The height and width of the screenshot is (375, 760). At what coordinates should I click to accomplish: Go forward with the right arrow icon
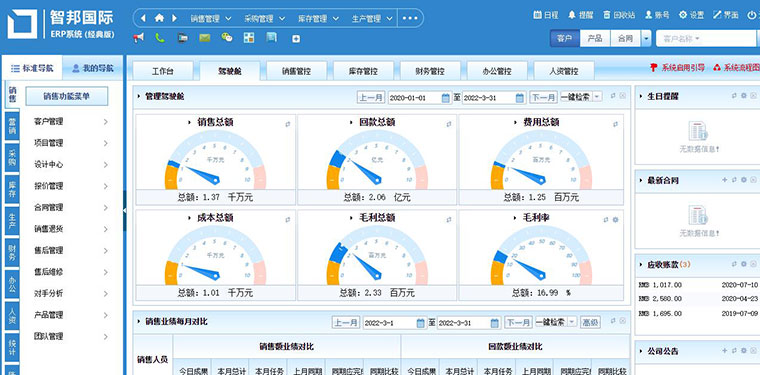tap(174, 18)
